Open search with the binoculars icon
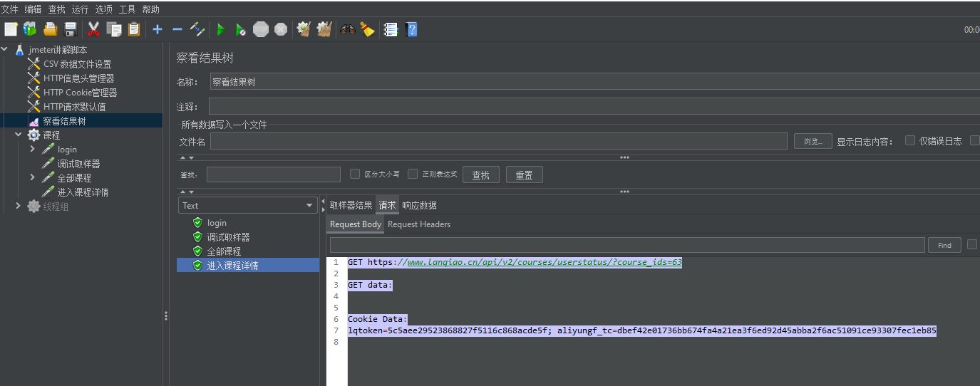The width and height of the screenshot is (980, 386). [347, 29]
